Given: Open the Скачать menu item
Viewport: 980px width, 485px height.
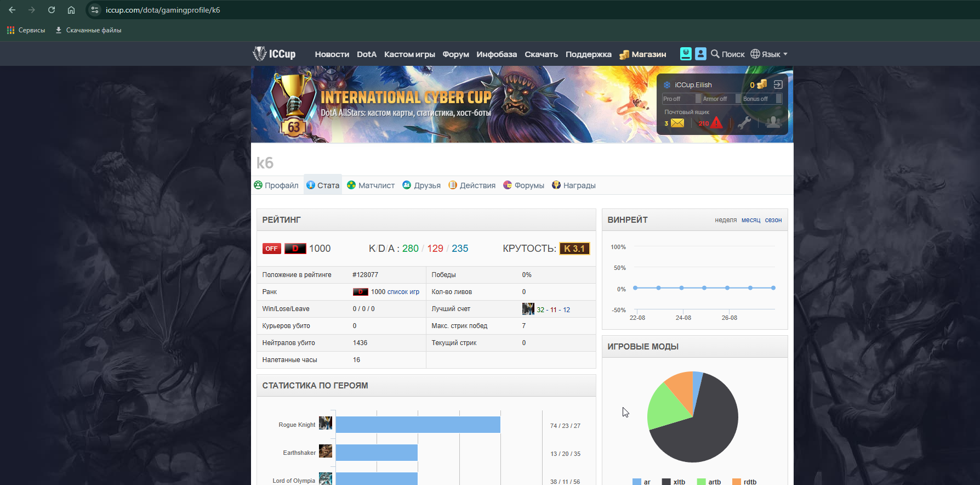Looking at the screenshot, I should point(542,54).
